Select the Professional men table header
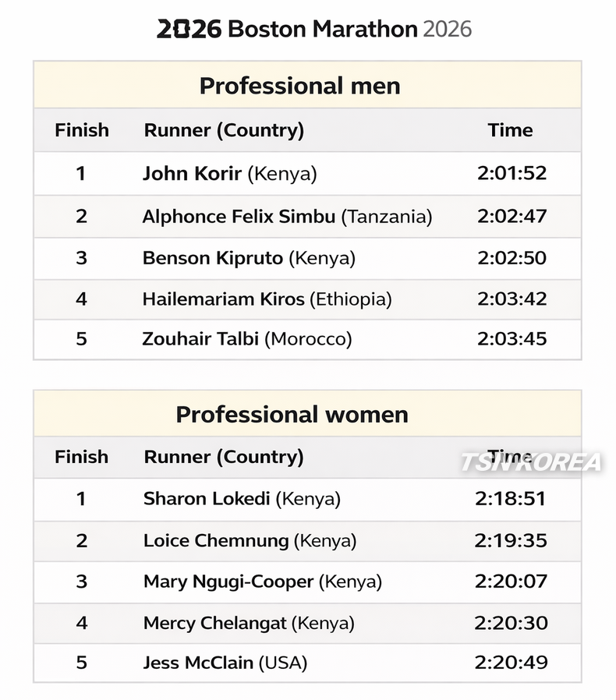This screenshot has width=616, height=700. pyautogui.click(x=299, y=85)
